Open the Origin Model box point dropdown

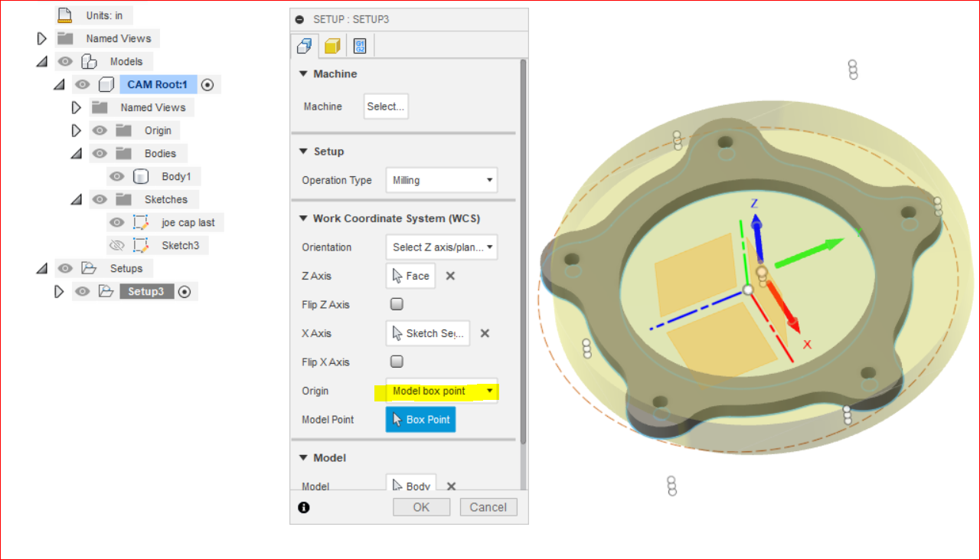pos(442,391)
